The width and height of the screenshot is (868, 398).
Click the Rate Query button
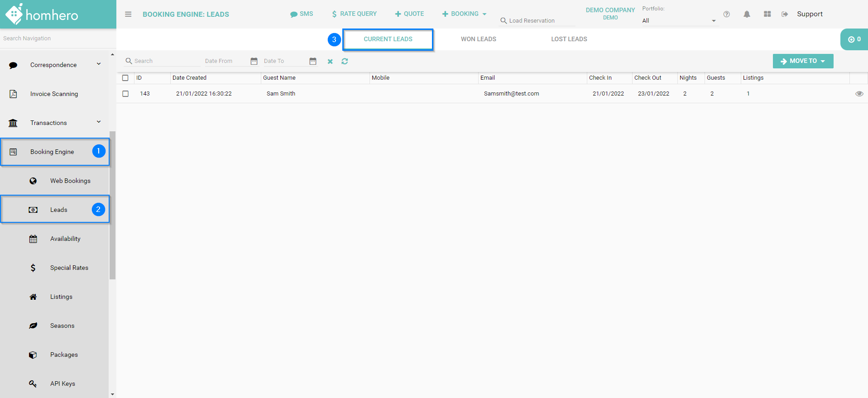pyautogui.click(x=354, y=14)
